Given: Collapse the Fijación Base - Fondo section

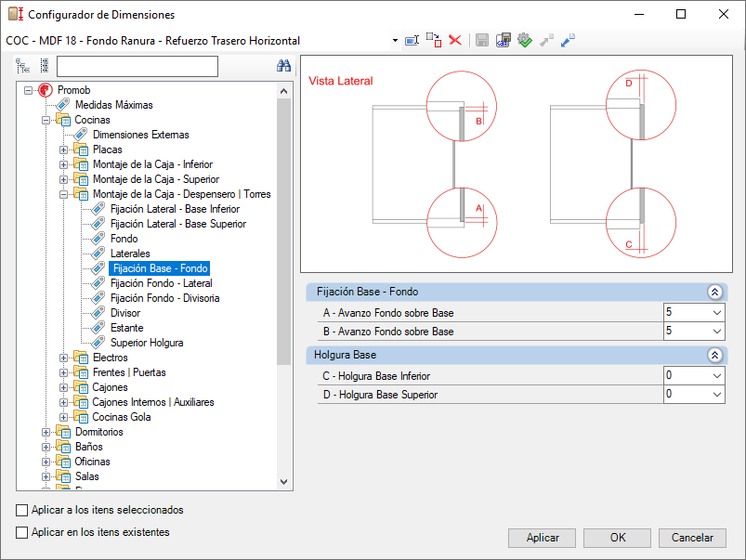Looking at the screenshot, I should 714,292.
